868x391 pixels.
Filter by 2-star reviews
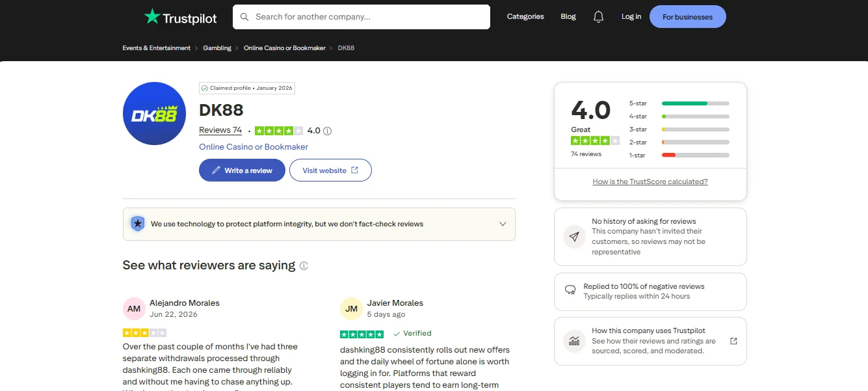tap(679, 142)
